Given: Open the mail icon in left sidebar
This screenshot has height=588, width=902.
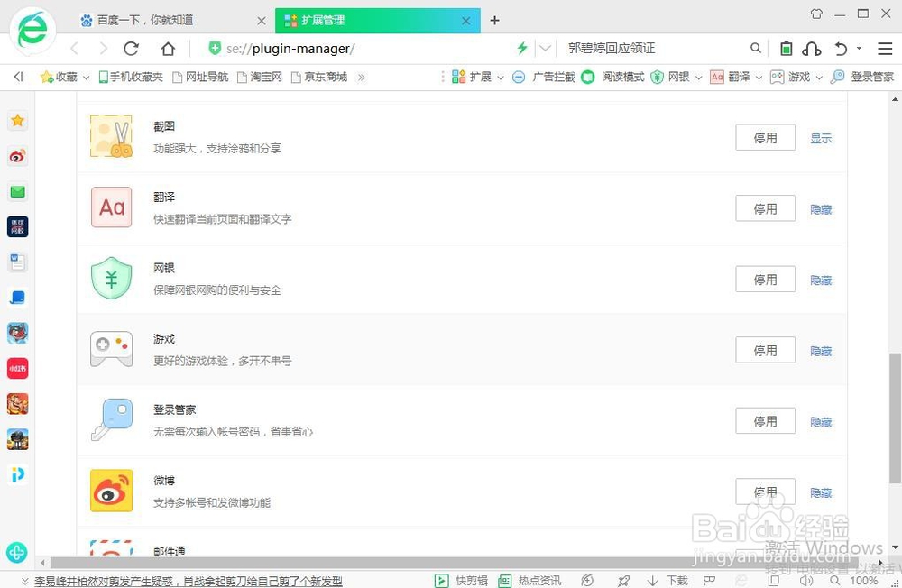Looking at the screenshot, I should [x=18, y=191].
